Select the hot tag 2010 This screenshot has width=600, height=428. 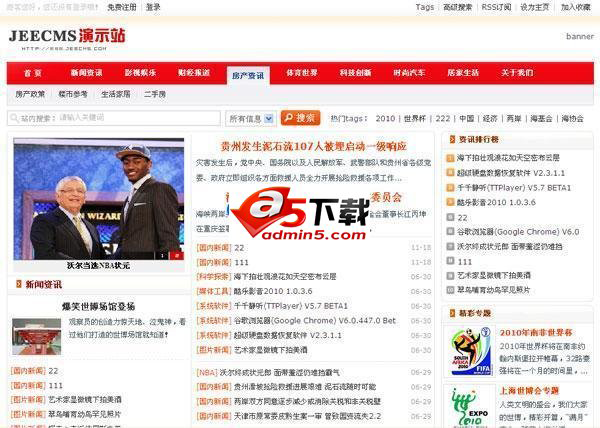[385, 119]
